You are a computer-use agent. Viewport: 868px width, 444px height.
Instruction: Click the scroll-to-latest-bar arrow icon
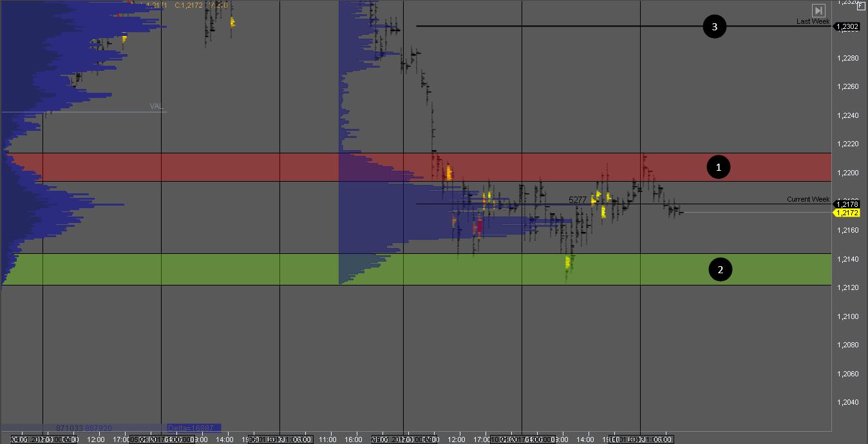tap(818, 10)
